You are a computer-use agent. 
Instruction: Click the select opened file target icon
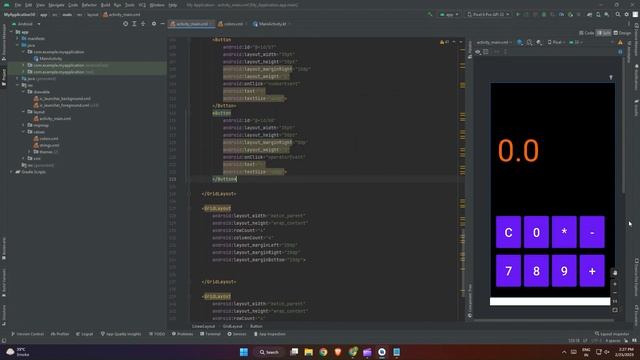click(x=125, y=24)
